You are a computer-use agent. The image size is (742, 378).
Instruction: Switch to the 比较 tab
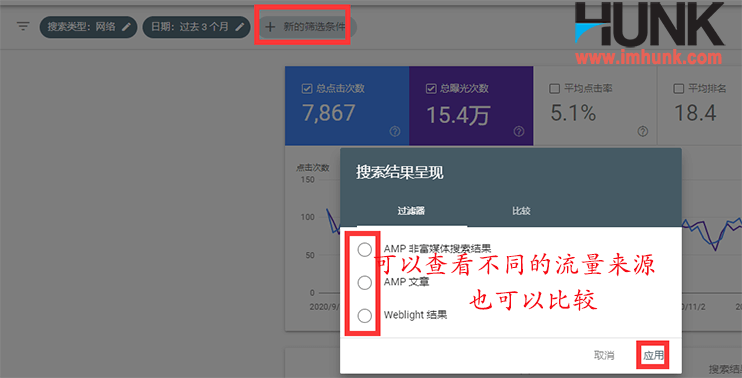[521, 211]
